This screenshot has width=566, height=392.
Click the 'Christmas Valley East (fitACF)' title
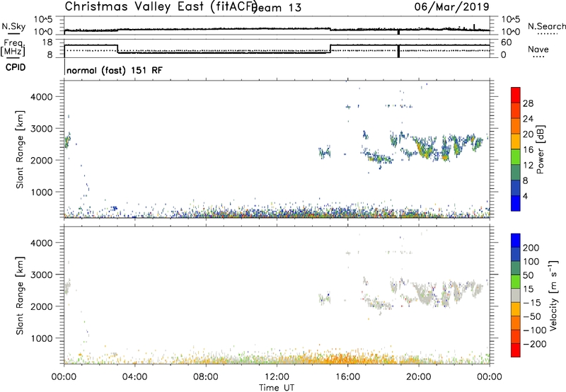(x=161, y=6)
